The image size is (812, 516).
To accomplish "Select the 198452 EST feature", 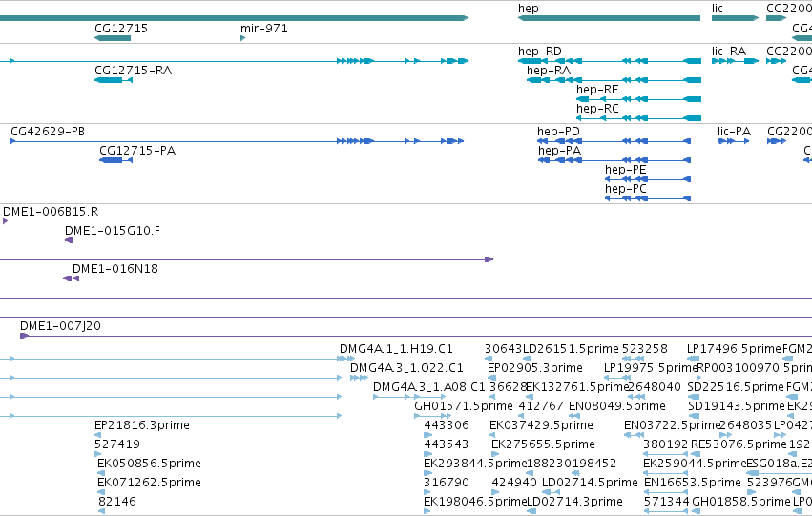I will pyautogui.click(x=575, y=473).
